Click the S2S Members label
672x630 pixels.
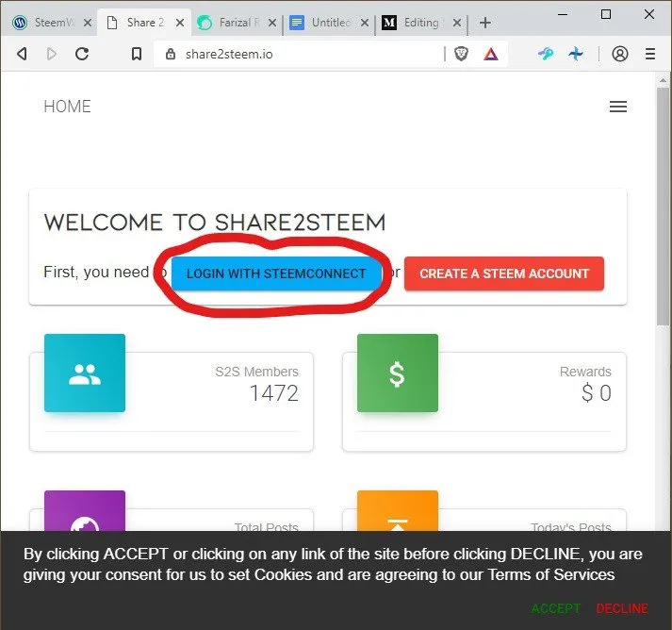[x=256, y=372]
